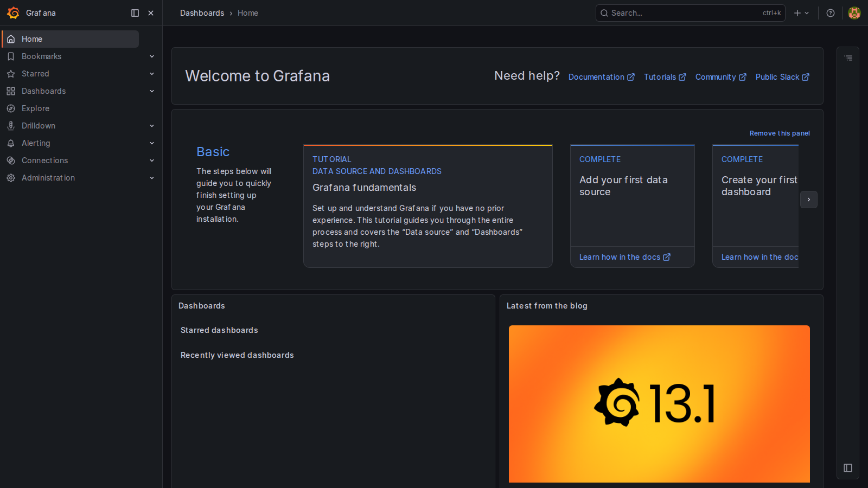Open the Grafana 13.1 blog image

coord(659,404)
